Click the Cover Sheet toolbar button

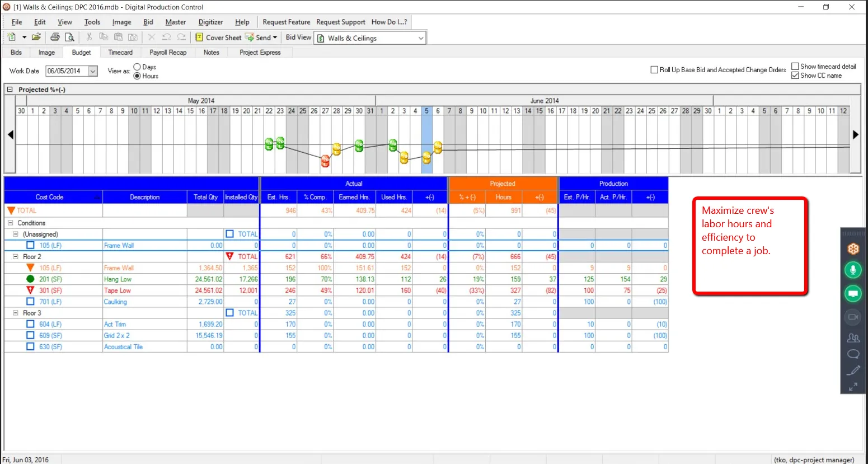[218, 38]
